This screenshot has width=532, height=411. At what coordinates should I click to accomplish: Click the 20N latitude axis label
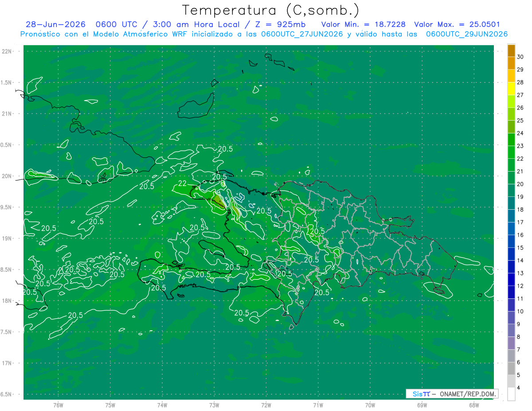coord(7,176)
